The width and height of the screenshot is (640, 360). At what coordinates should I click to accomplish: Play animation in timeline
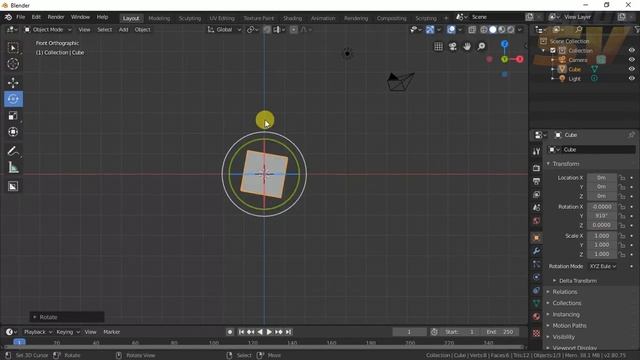[269, 332]
